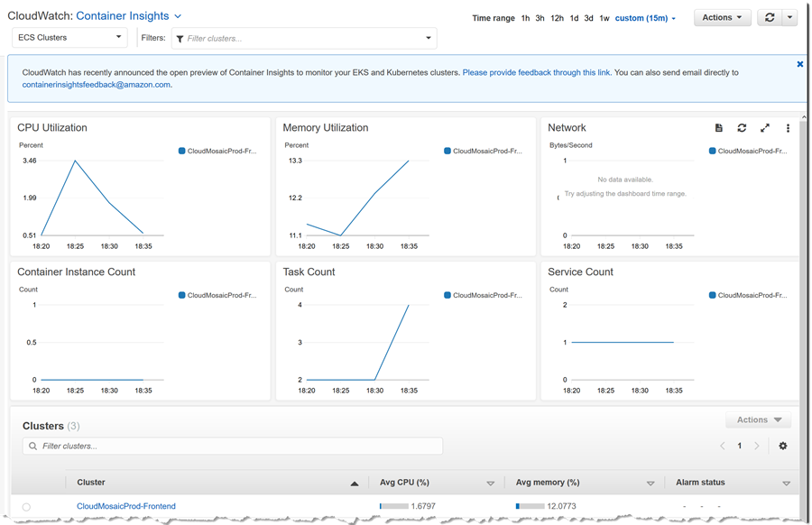This screenshot has width=812, height=525.
Task: Go to next page of clusters
Action: (757, 446)
